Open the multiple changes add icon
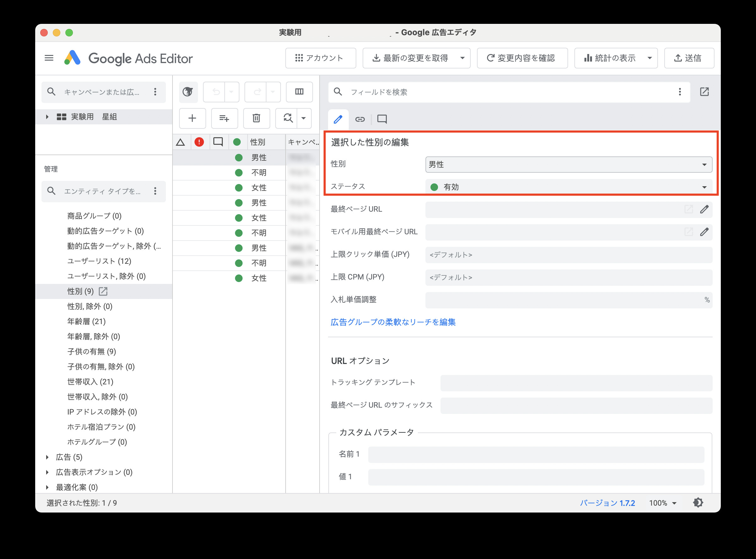Image resolution: width=756 pixels, height=559 pixels. [x=224, y=118]
